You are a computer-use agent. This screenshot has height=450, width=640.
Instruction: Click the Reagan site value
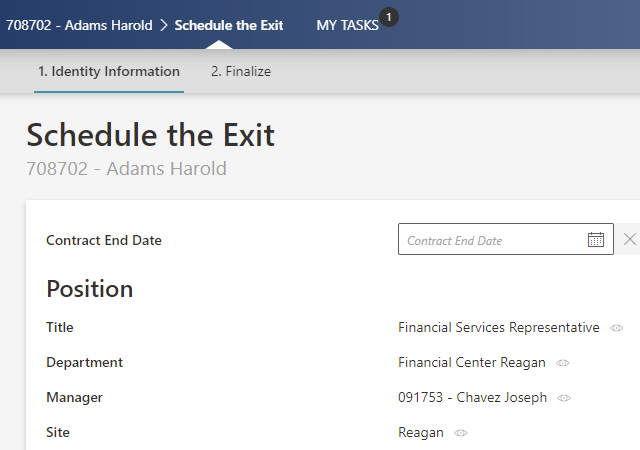[x=420, y=433]
